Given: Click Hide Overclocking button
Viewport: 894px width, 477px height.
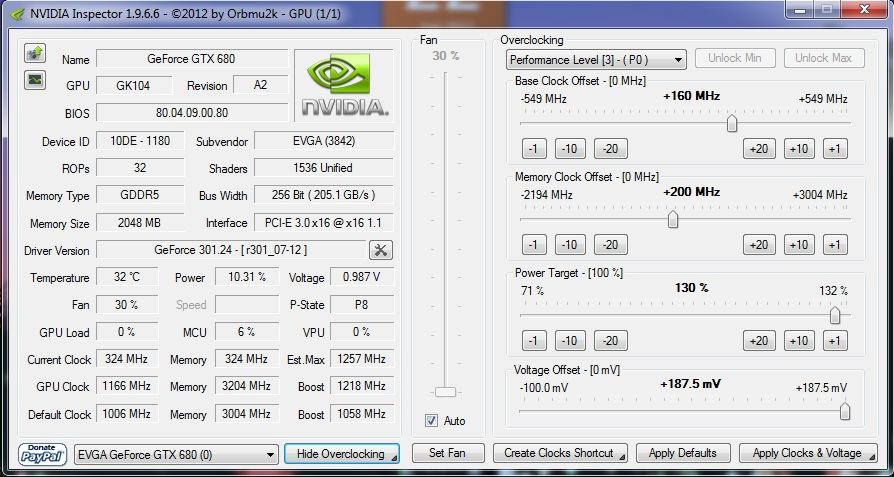Looking at the screenshot, I should click(x=342, y=454).
